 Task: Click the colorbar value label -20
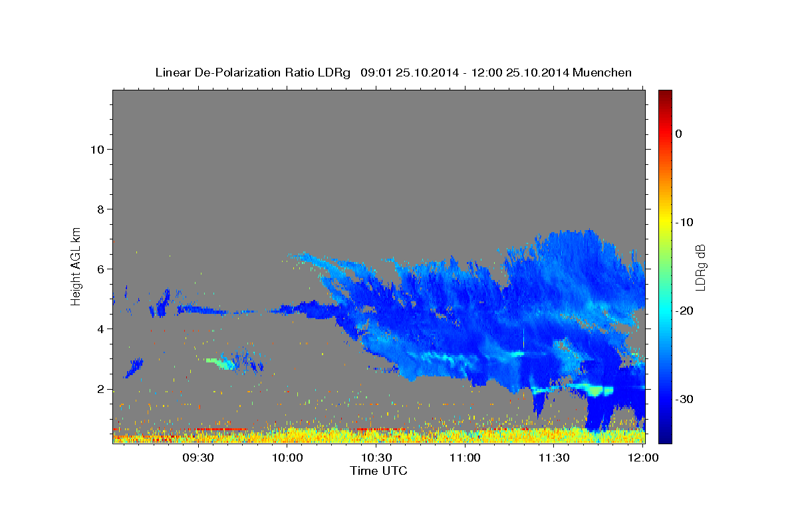[684, 311]
